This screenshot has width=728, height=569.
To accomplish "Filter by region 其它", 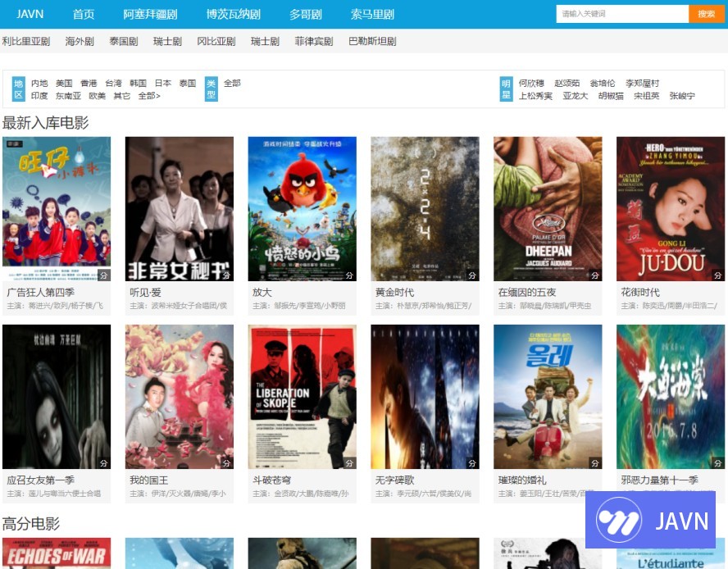I will (x=121, y=96).
